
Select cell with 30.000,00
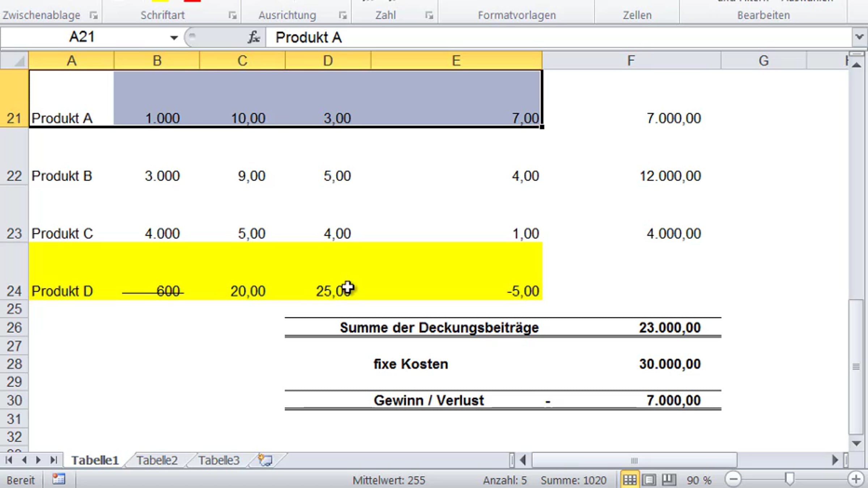pos(631,364)
